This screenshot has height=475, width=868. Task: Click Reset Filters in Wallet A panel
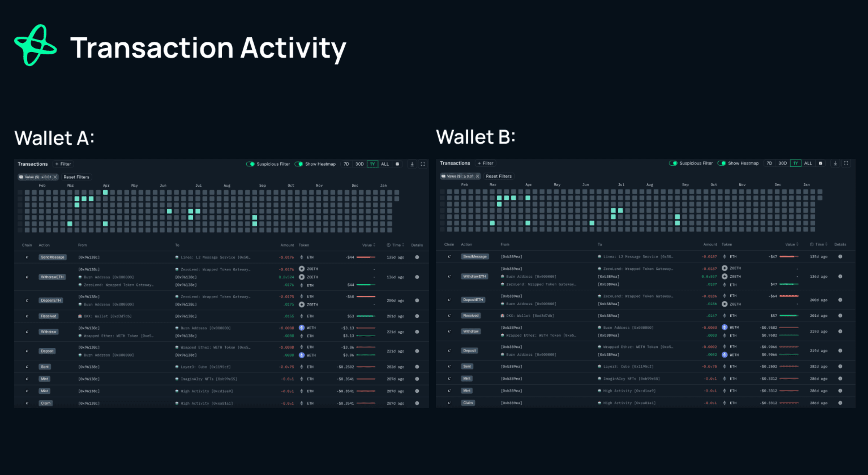point(77,177)
